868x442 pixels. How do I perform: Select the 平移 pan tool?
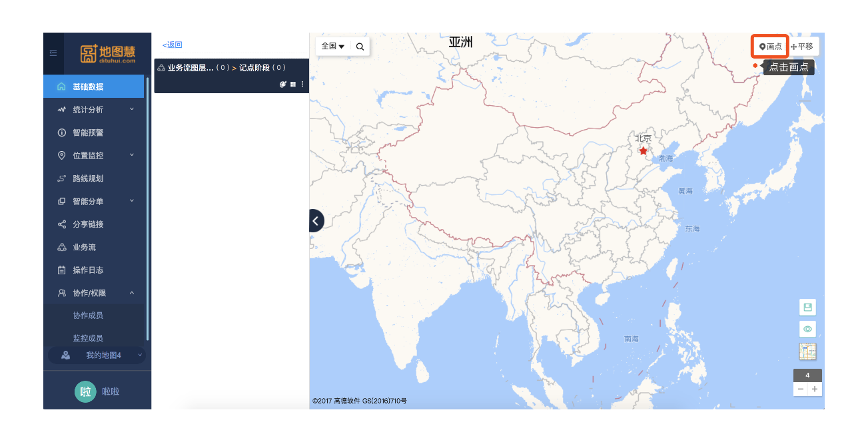[x=802, y=47]
